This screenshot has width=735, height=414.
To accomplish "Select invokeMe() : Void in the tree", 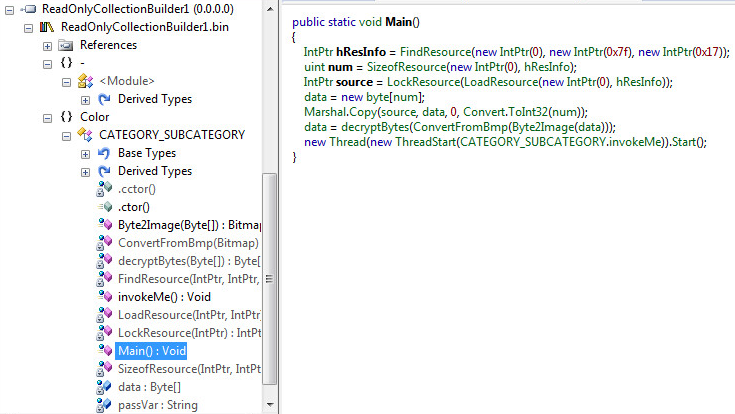I will [x=164, y=297].
